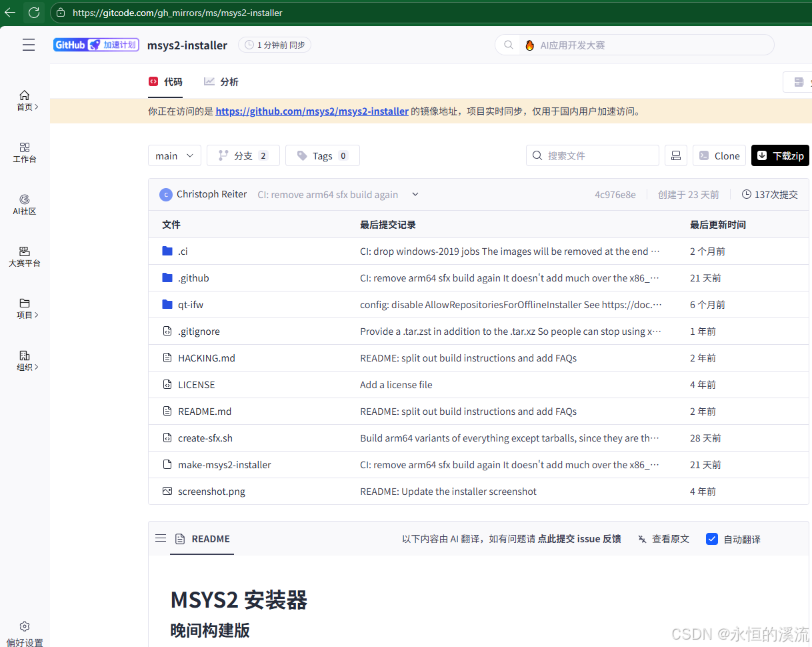Click commit message 'Add a license file'
The height and width of the screenshot is (647, 812).
point(396,385)
